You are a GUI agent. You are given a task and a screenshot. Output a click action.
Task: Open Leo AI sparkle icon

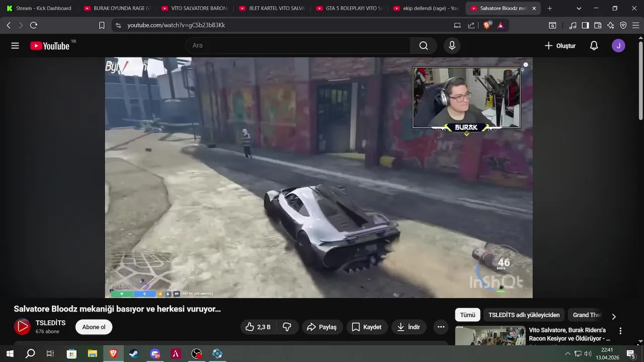610,25
